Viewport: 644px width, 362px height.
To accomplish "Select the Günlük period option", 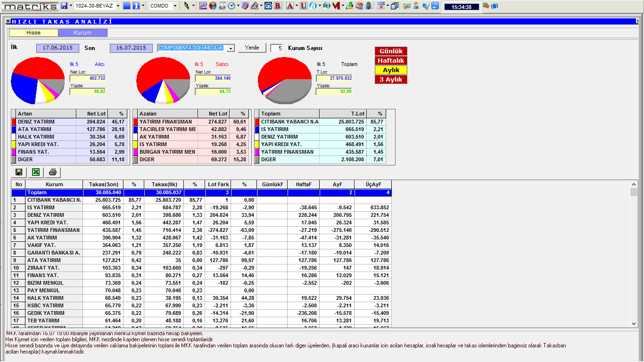I will 391,51.
